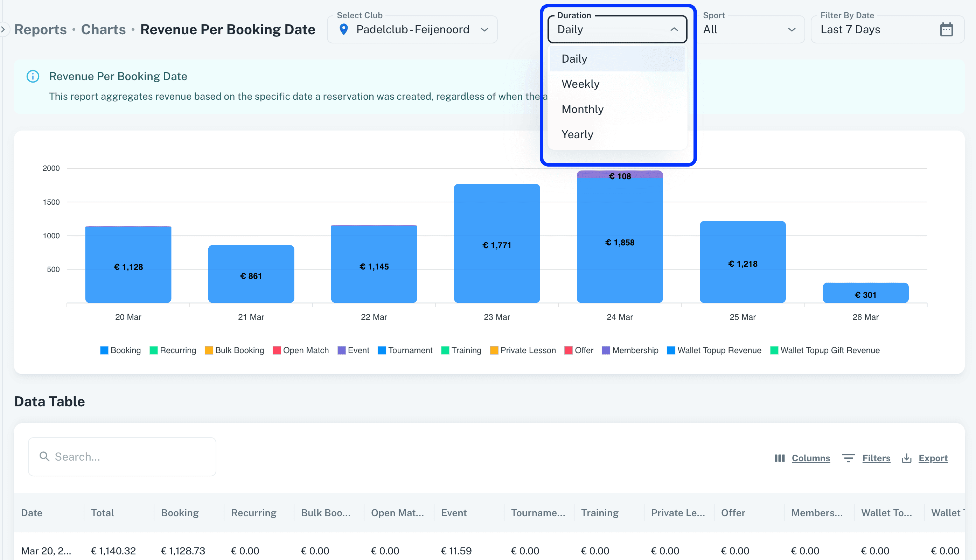Click the Filters funnel icon
The height and width of the screenshot is (560, 976).
[848, 458]
